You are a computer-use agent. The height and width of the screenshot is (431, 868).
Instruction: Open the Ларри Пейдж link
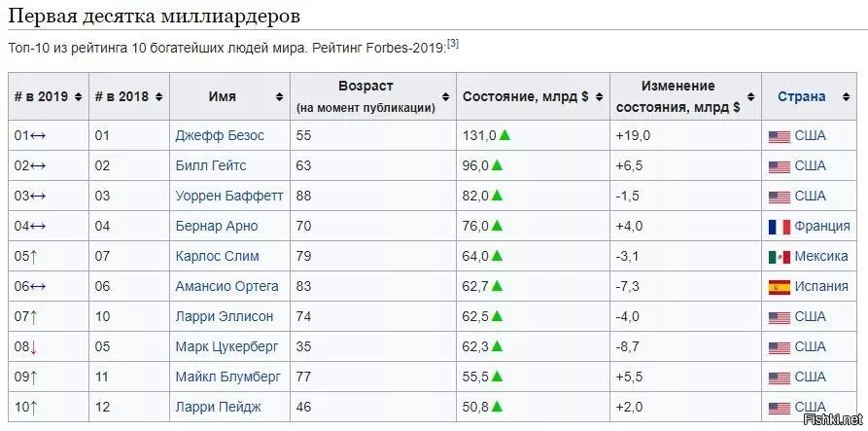click(x=218, y=408)
